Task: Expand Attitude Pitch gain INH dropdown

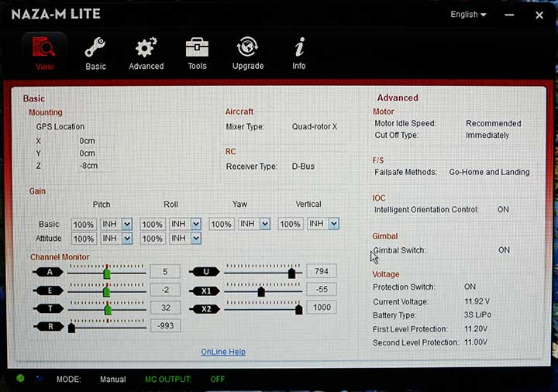Action: point(127,239)
